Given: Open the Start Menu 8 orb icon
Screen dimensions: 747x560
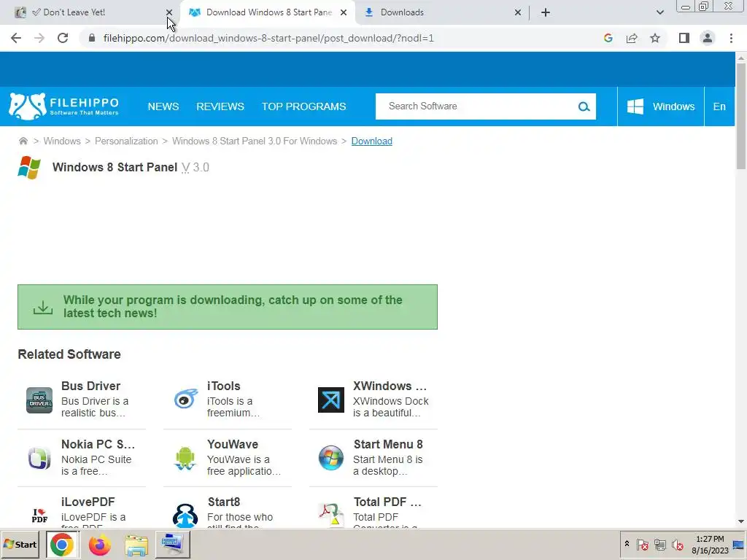Looking at the screenshot, I should (331, 458).
